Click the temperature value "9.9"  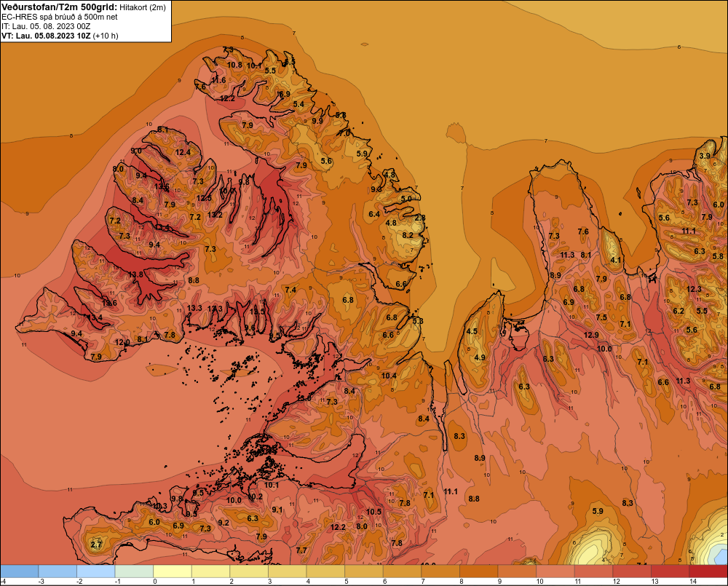coord(317,121)
